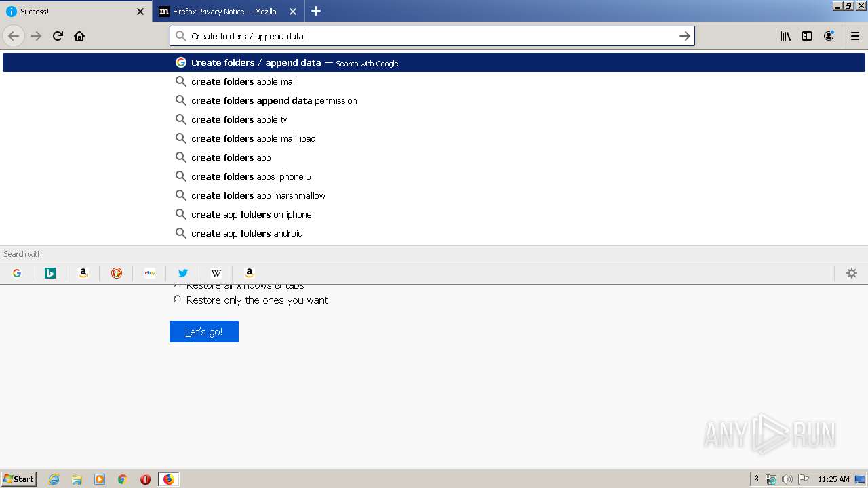Click into the address bar text field
The width and height of the screenshot is (868, 488).
point(431,36)
